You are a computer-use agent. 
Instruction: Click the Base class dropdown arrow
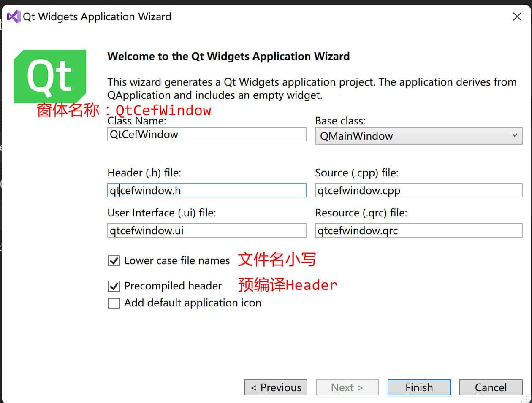[514, 135]
